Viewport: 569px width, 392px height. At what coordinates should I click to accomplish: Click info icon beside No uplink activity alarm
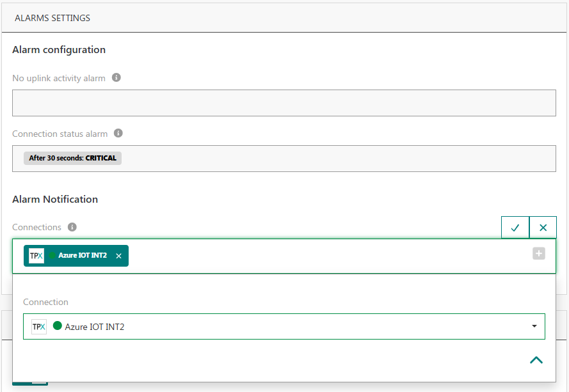tap(116, 78)
